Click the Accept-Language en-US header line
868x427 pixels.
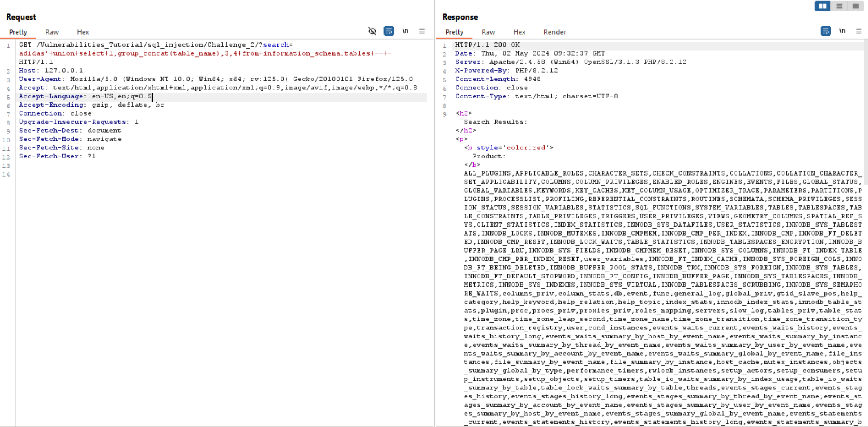click(85, 96)
